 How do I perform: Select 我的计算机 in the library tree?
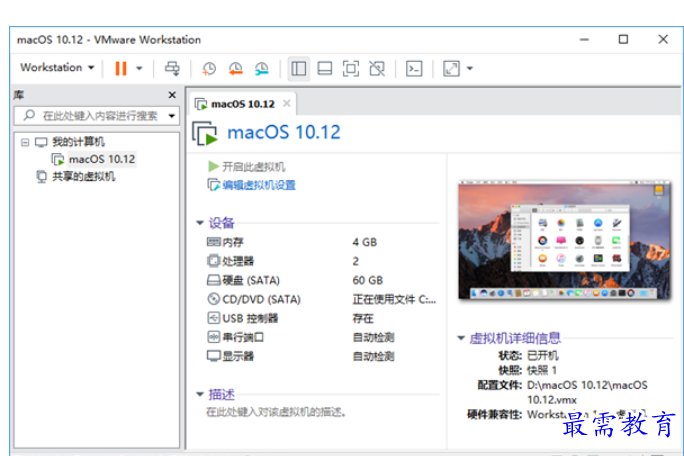click(x=78, y=142)
